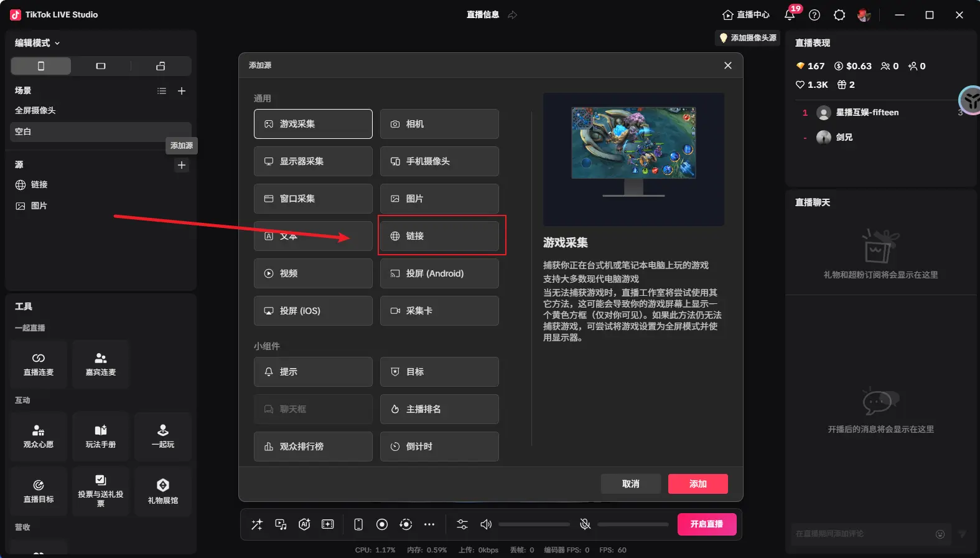Click the AI tool icon in bottom toolbar

point(304,524)
